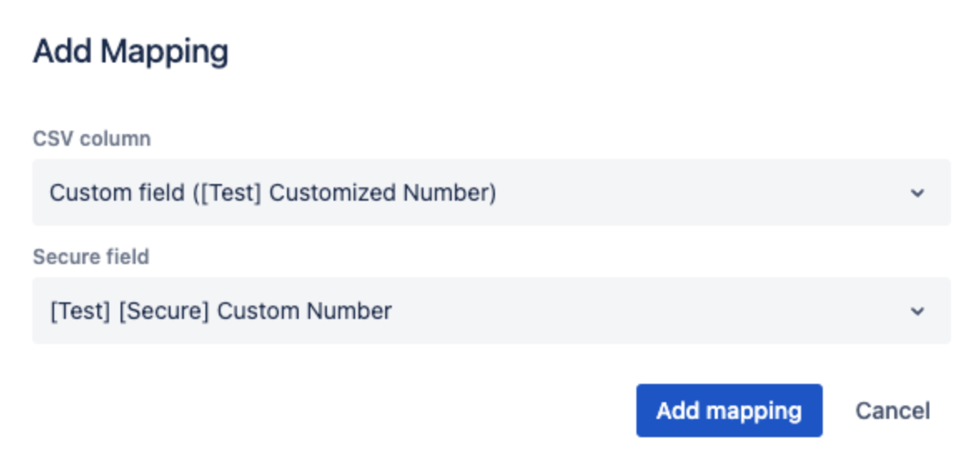Click the 'CSV column' field label
980x468 pixels.
tap(92, 139)
